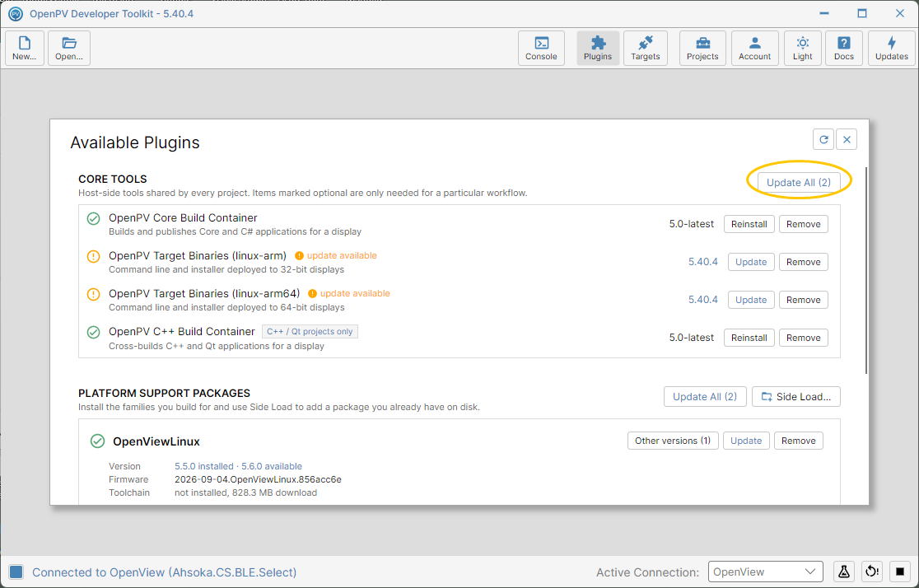The image size is (919, 588).
Task: Update OpenPV Target Binaries (linux-arm64)
Action: tap(751, 300)
